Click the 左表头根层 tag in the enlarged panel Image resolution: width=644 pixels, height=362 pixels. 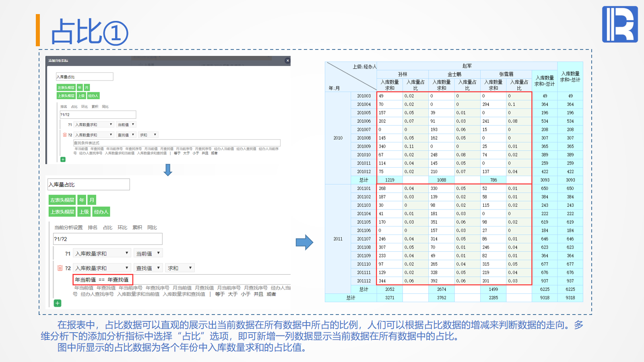[62, 200]
